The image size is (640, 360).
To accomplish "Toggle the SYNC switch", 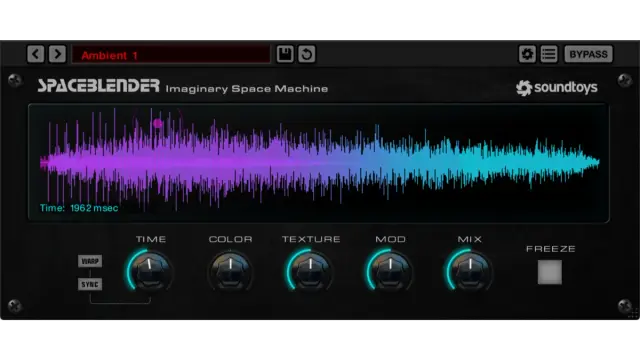I will 90,284.
